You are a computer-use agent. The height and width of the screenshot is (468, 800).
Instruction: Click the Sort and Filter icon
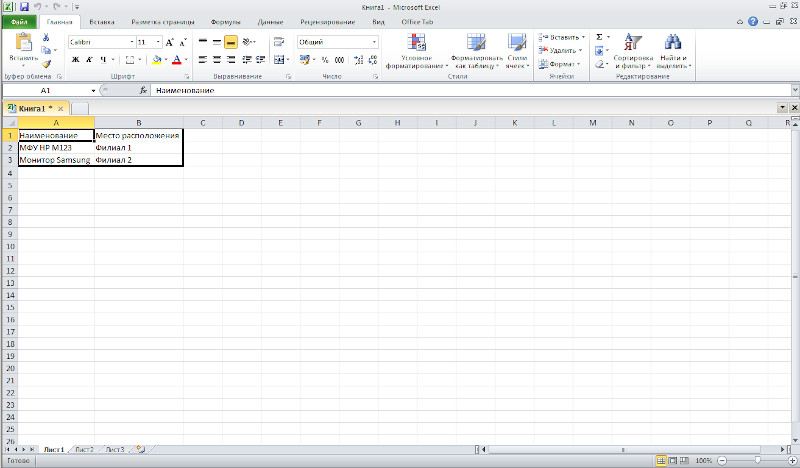coord(632,42)
